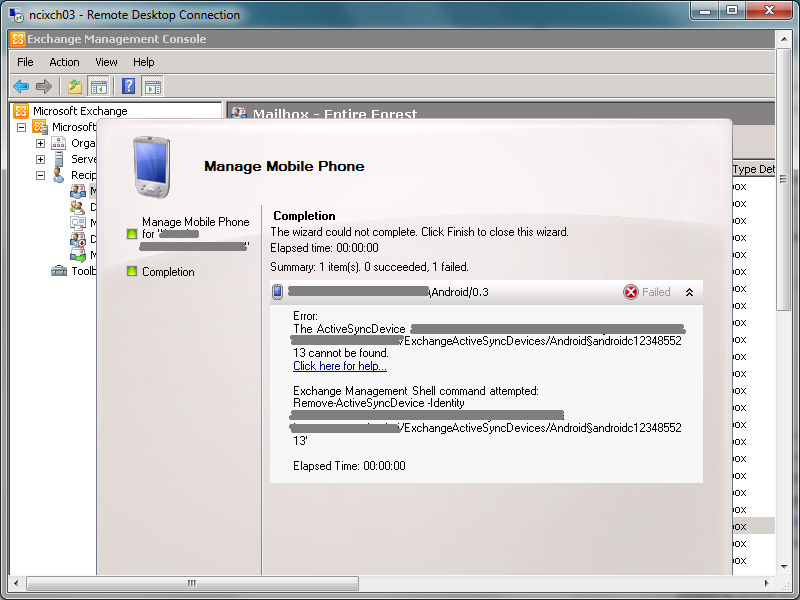This screenshot has width=800, height=600.
Task: Collapse the failed result details chevron
Action: tap(689, 292)
